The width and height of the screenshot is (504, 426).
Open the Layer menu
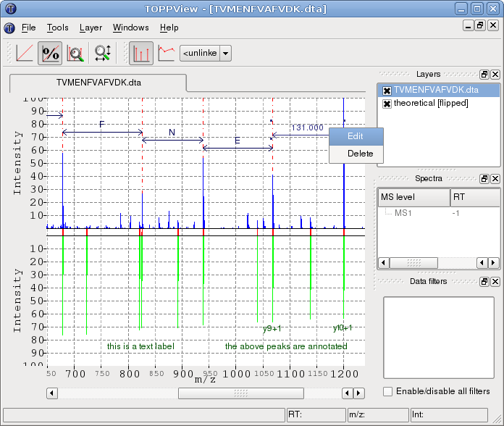click(91, 28)
